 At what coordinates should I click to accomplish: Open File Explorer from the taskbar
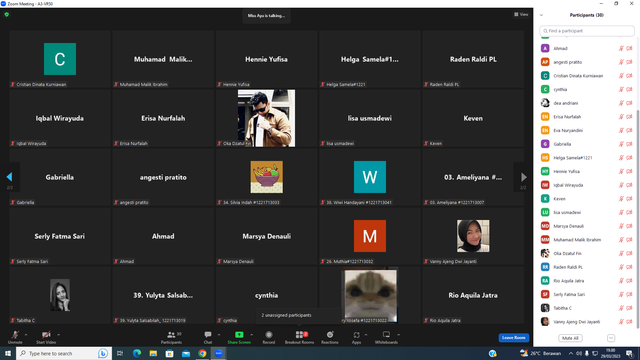153,353
